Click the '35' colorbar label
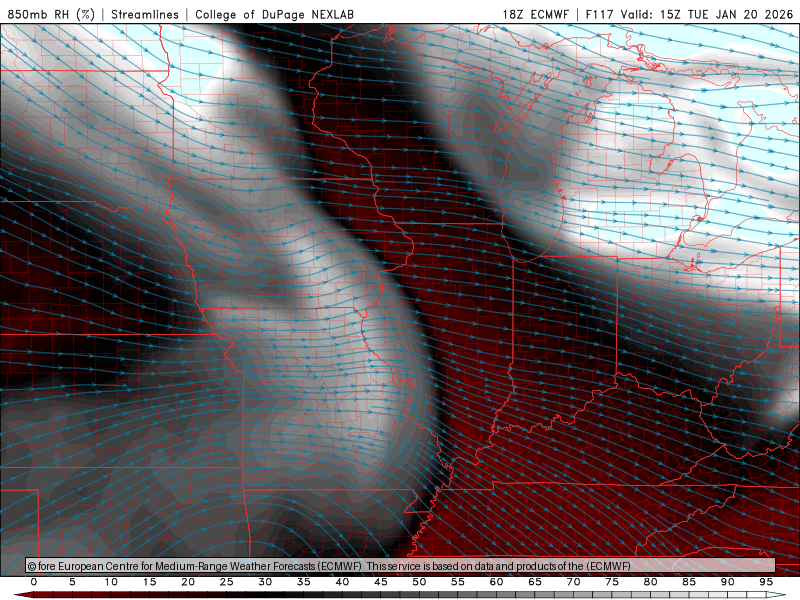This screenshot has height=600, width=800. (x=304, y=582)
